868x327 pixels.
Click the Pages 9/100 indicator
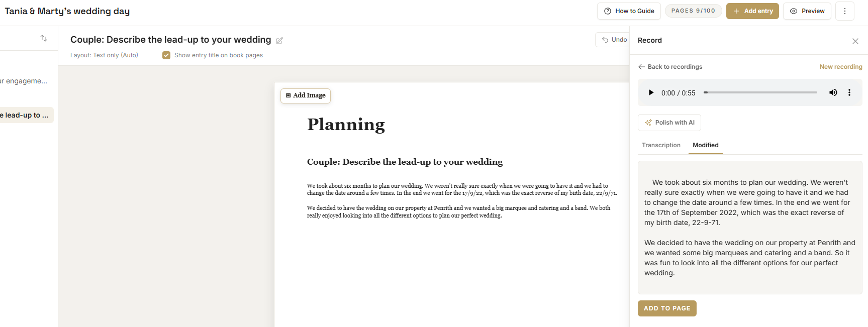[x=693, y=11]
